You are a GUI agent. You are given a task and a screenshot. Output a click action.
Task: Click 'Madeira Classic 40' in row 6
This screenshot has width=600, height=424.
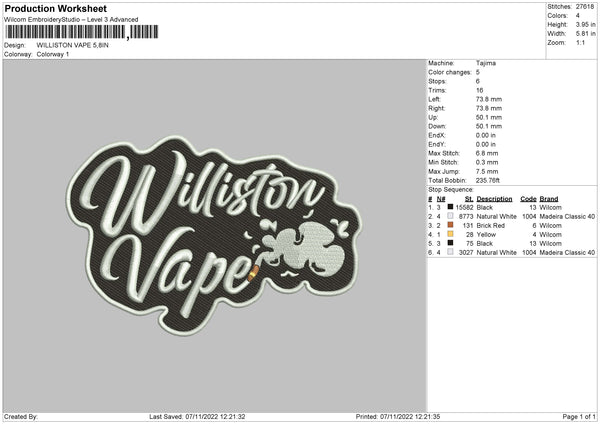tap(567, 253)
